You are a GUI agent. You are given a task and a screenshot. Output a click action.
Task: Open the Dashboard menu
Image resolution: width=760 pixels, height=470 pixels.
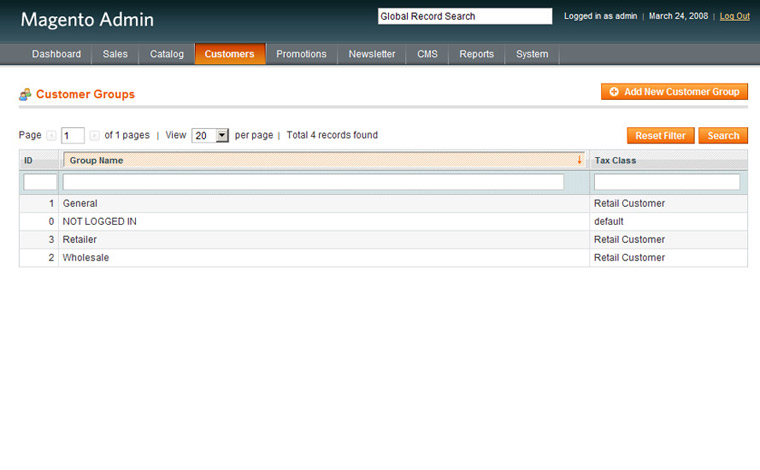[x=56, y=54]
